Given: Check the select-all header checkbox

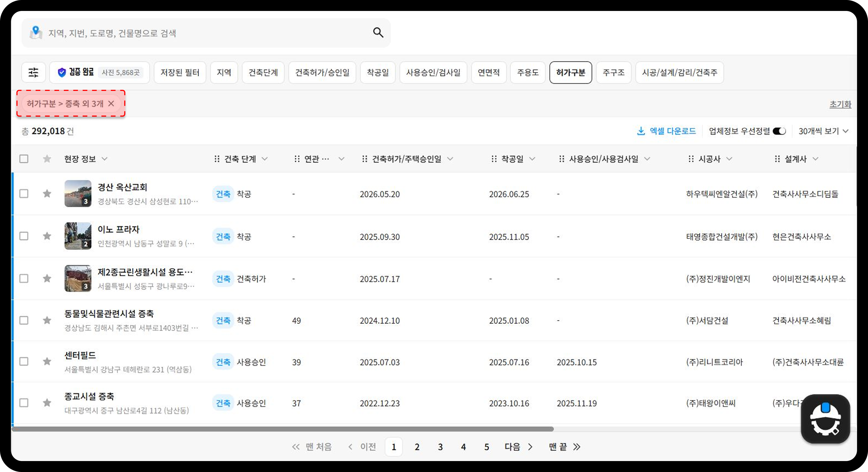Looking at the screenshot, I should click(24, 159).
